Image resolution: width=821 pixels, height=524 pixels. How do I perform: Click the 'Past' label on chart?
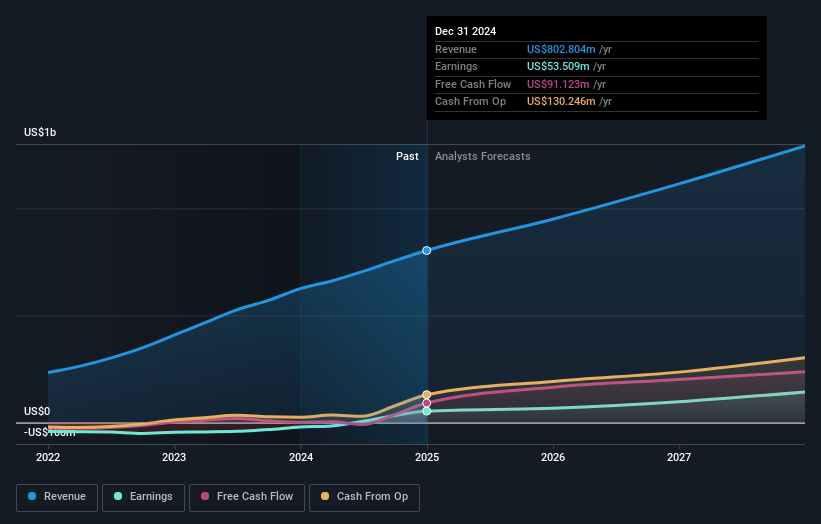pyautogui.click(x=407, y=157)
